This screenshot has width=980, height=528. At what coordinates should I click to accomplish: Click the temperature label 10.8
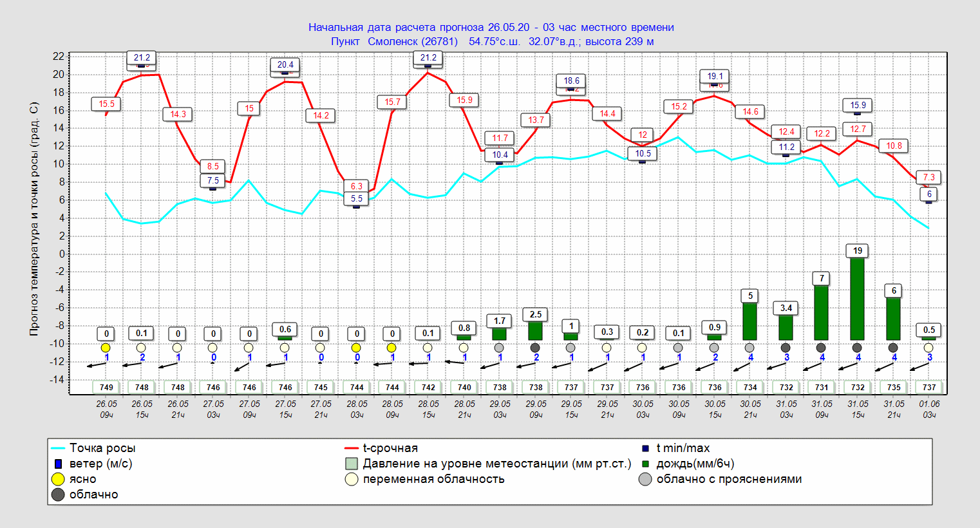pos(894,146)
